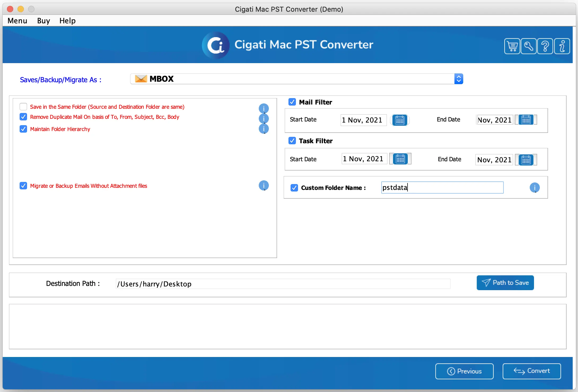This screenshot has width=578, height=392.
Task: Show info for Migrate Without Attachment files
Action: (264, 185)
